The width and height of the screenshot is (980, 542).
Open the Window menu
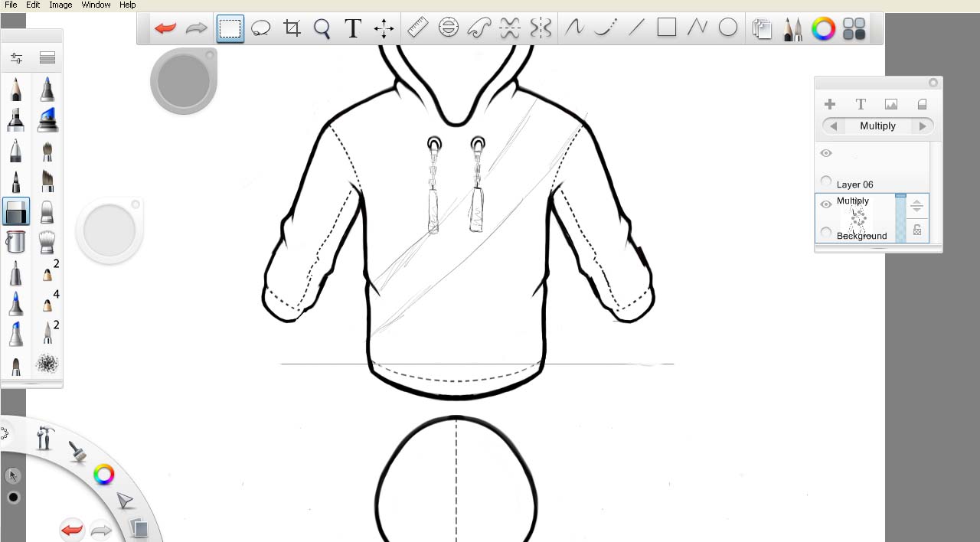point(96,5)
